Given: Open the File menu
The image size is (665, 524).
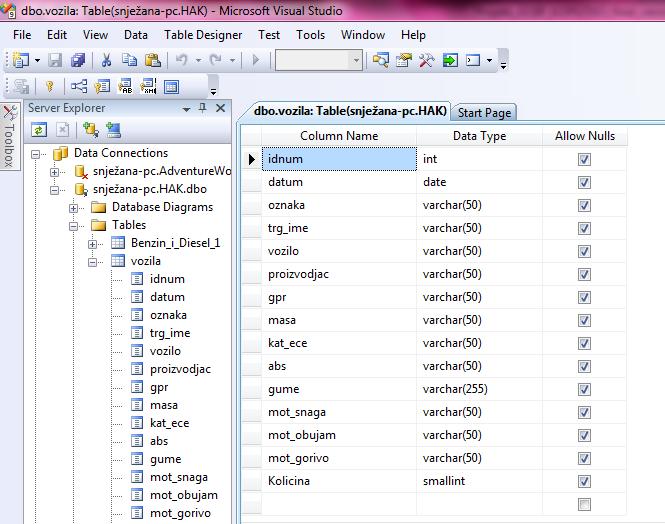Looking at the screenshot, I should tap(22, 35).
